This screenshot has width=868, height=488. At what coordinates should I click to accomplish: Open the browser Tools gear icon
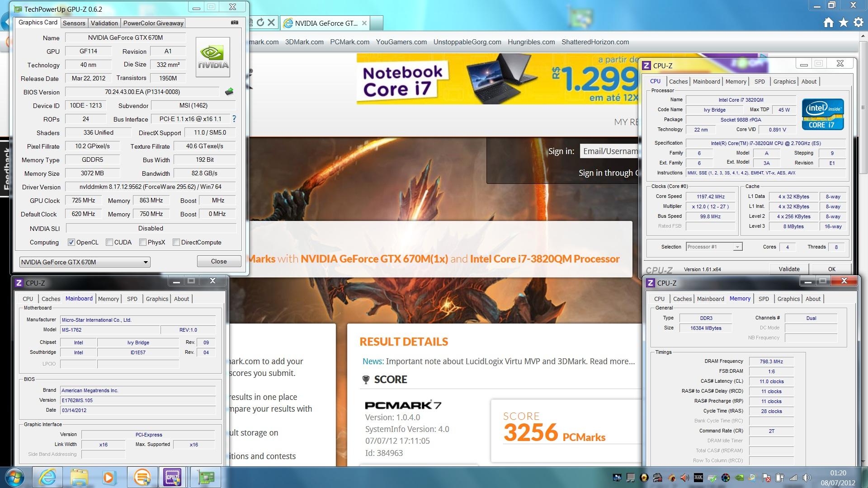tap(858, 23)
